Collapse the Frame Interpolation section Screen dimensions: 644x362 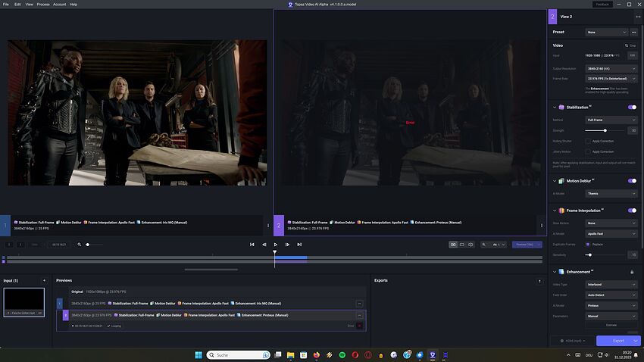555,211
